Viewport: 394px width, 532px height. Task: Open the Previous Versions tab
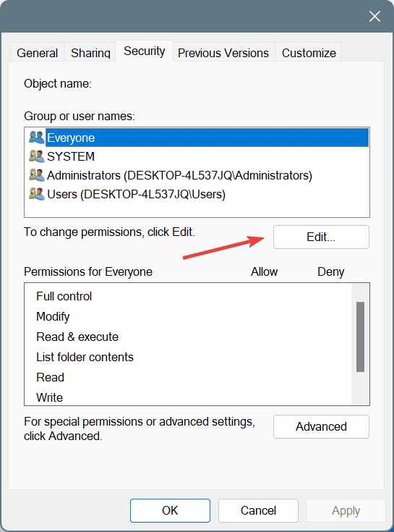click(223, 53)
